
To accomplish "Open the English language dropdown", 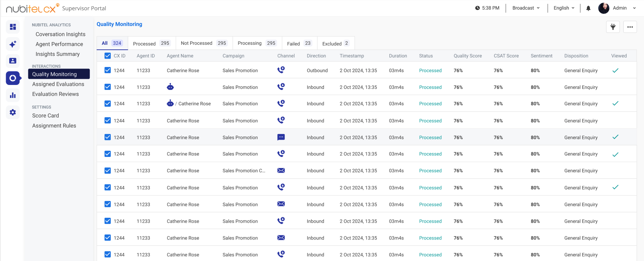I will tap(564, 8).
